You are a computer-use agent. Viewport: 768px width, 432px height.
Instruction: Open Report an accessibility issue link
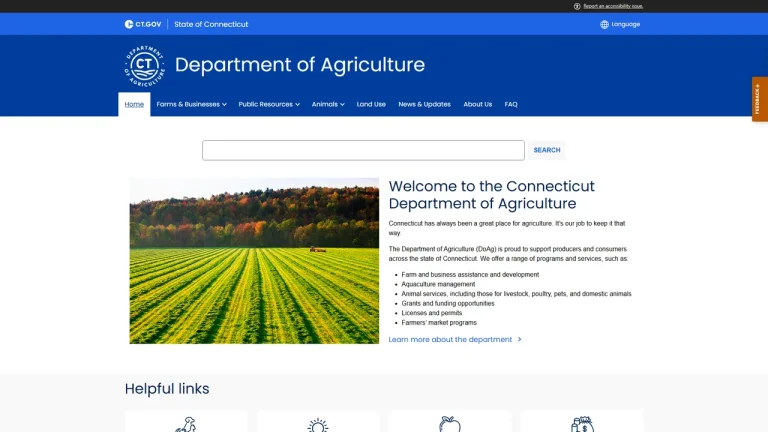[x=613, y=6]
